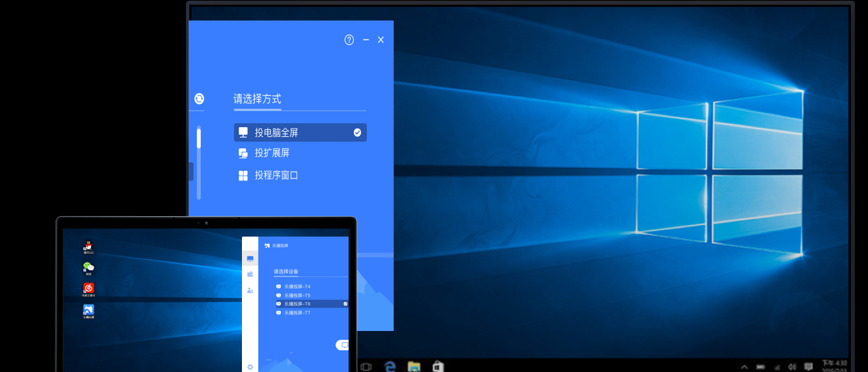Click the 请选择方式 heading

point(257,99)
